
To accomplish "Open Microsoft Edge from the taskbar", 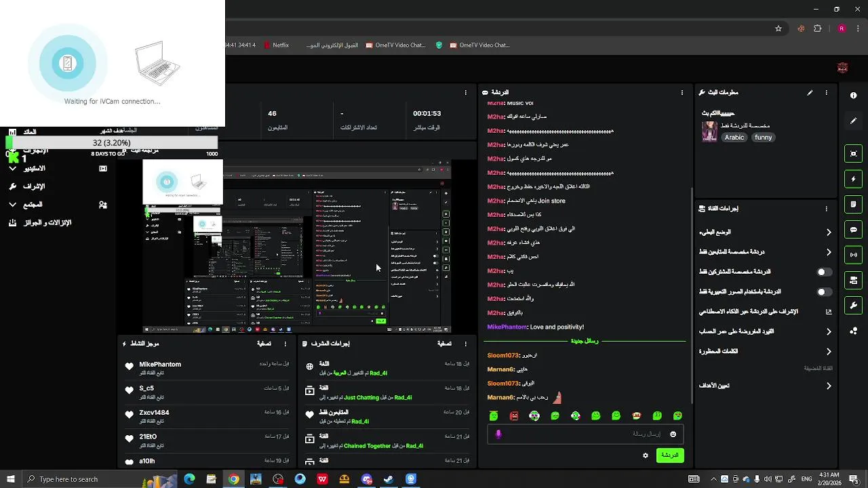I will (189, 479).
